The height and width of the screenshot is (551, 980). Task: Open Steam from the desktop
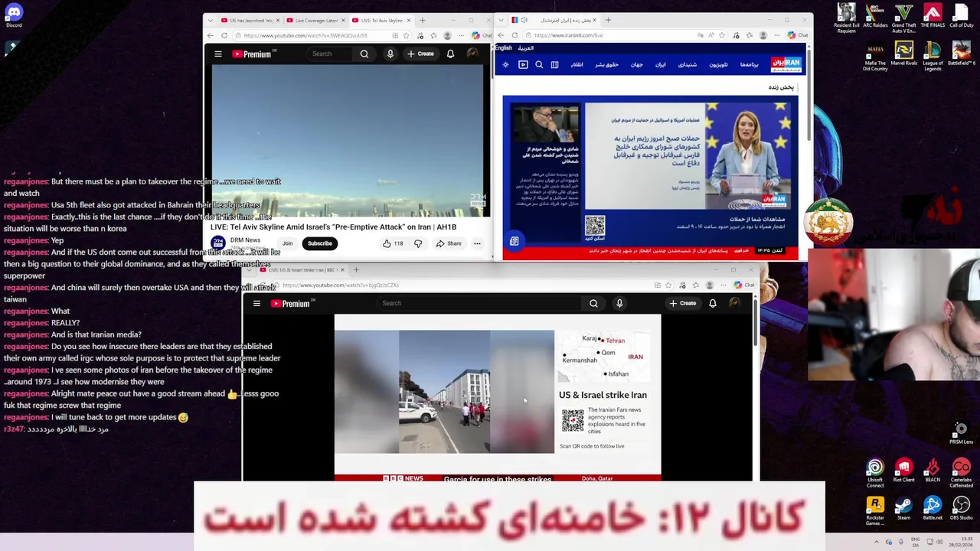[x=903, y=509]
